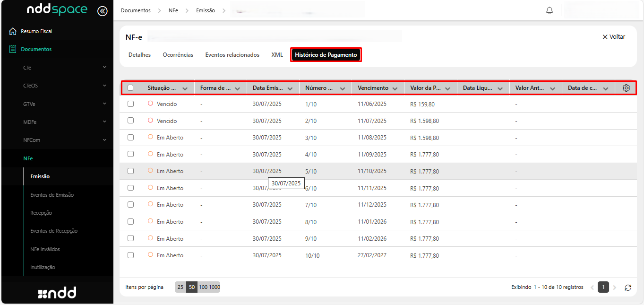Select the checkbox for installment 1/10

coord(131,104)
